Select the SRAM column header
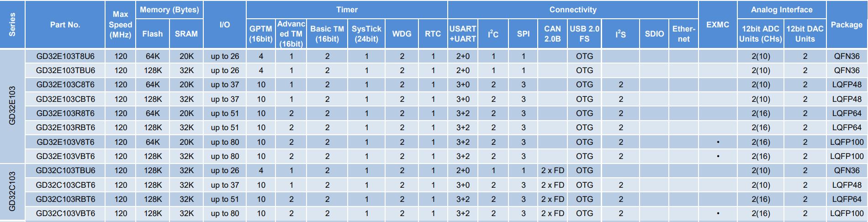Screen dimensions: 868x222 (x=186, y=34)
